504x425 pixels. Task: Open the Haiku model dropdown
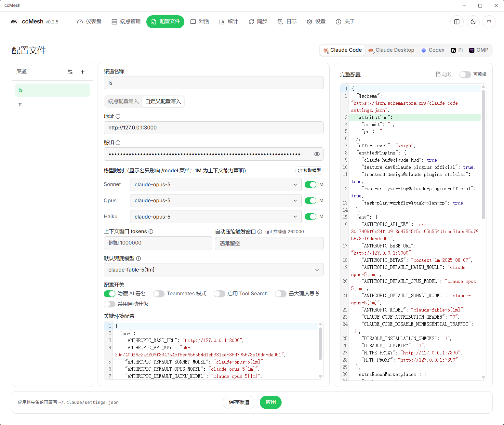pos(216,217)
